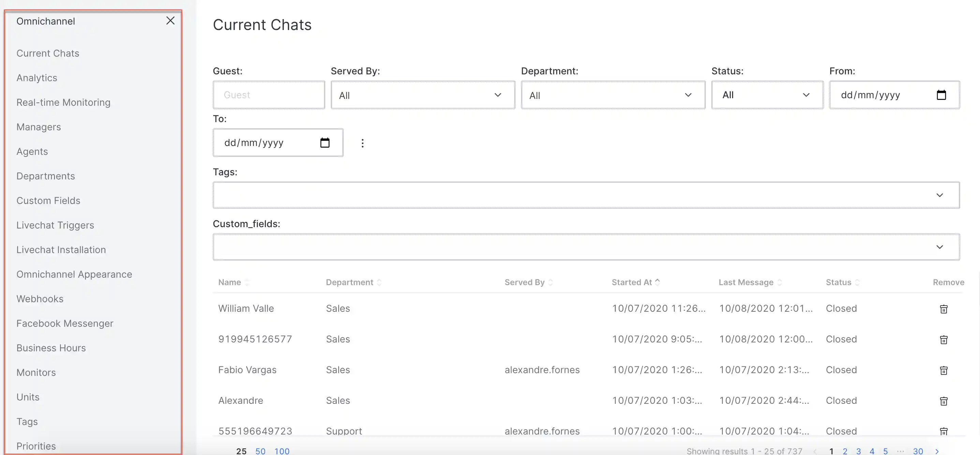Show 100 results per page
This screenshot has height=455, width=980.
coord(282,451)
